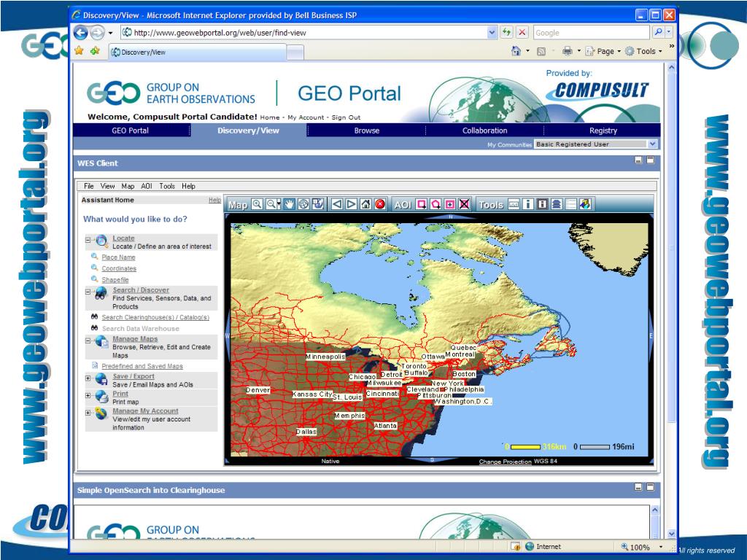The image size is (747, 560).
Task: Open the browser Page menu dropdown
Action: point(619,52)
